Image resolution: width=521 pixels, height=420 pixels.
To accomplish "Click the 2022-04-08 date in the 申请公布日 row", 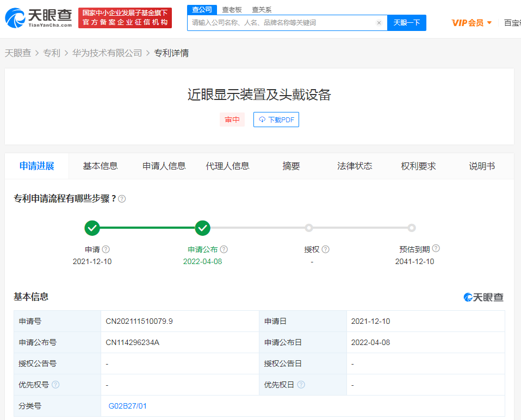I will pyautogui.click(x=370, y=343).
